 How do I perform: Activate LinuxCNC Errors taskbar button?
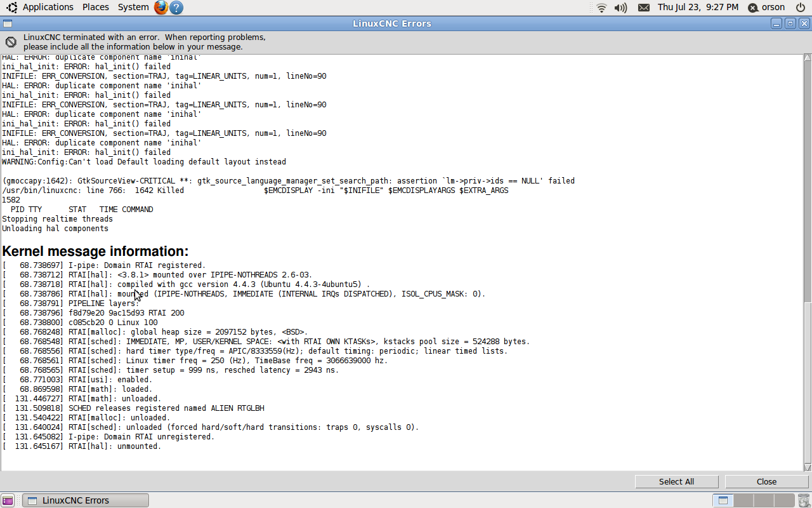86,500
